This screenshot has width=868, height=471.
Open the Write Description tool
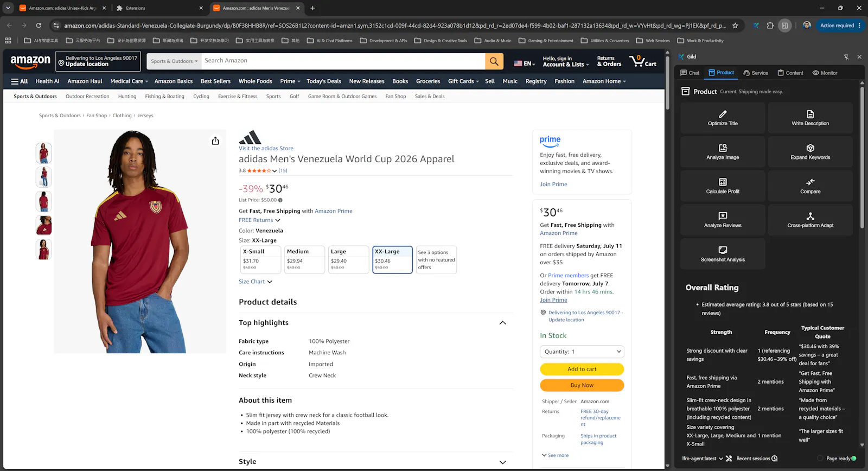tap(810, 118)
